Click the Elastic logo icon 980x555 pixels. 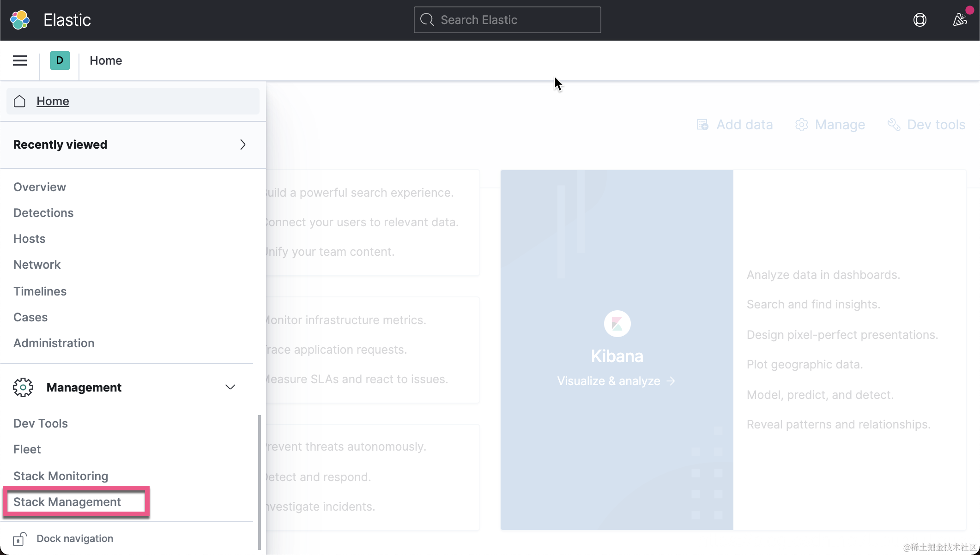(20, 20)
